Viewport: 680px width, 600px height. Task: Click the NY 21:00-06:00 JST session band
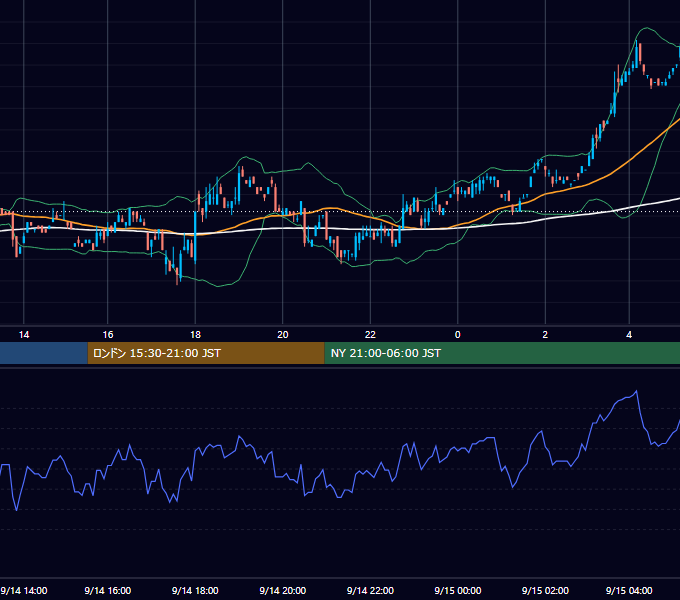[x=502, y=353]
